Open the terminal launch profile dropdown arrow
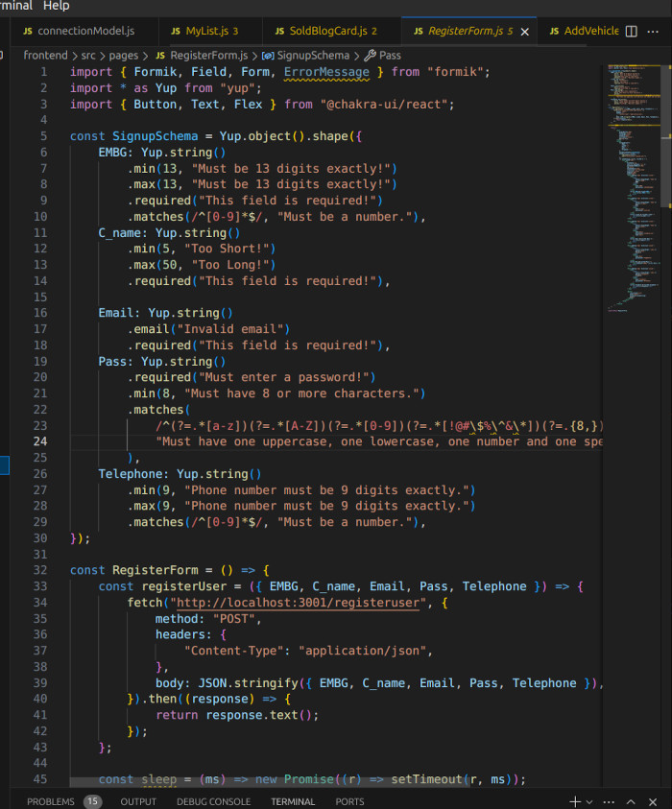672x809 pixels. (588, 801)
